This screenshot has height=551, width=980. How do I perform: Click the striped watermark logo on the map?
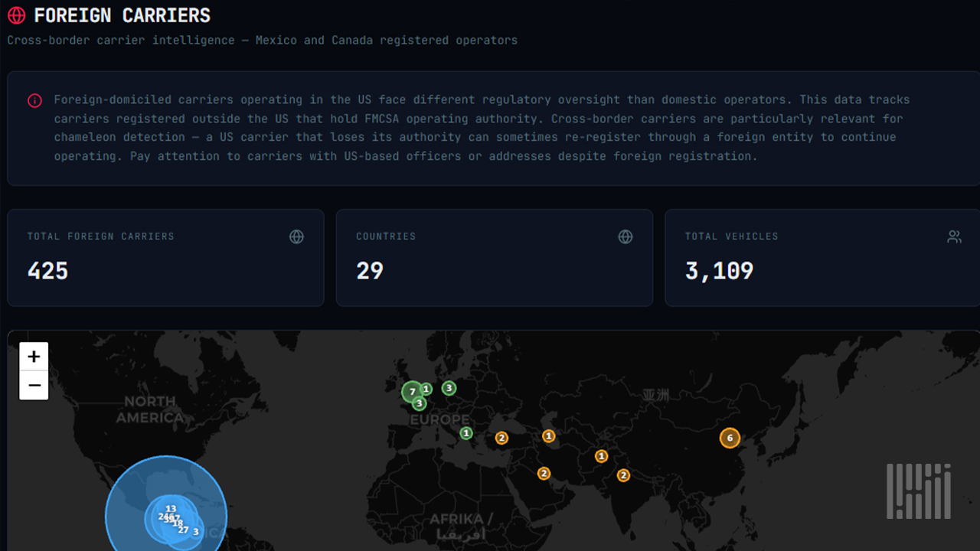click(x=918, y=491)
